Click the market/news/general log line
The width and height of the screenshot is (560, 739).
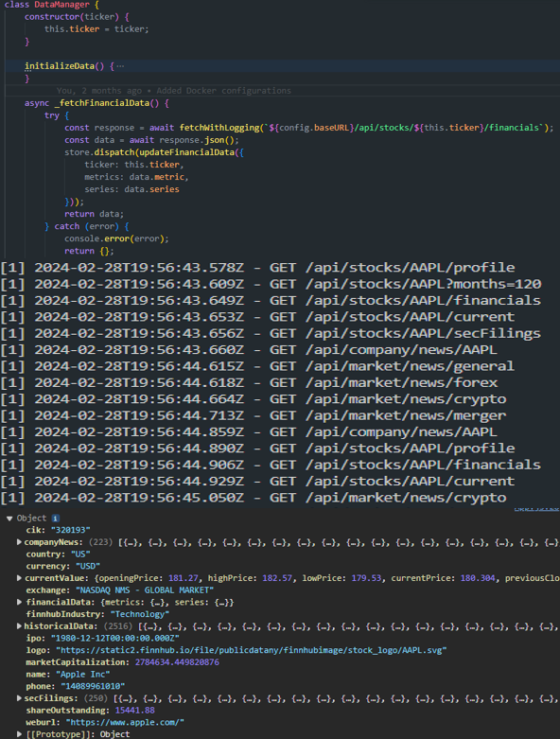point(257,366)
